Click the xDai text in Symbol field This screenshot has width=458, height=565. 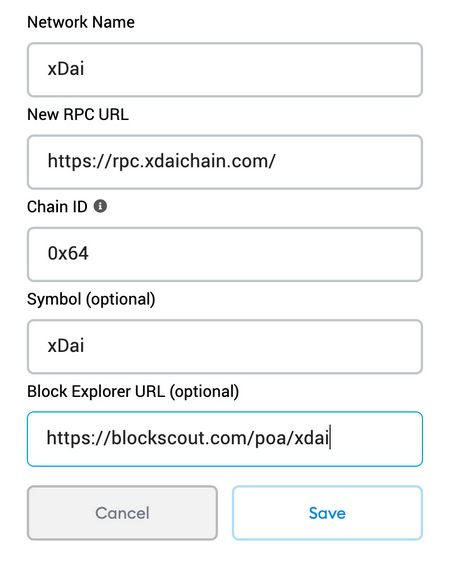tap(66, 345)
